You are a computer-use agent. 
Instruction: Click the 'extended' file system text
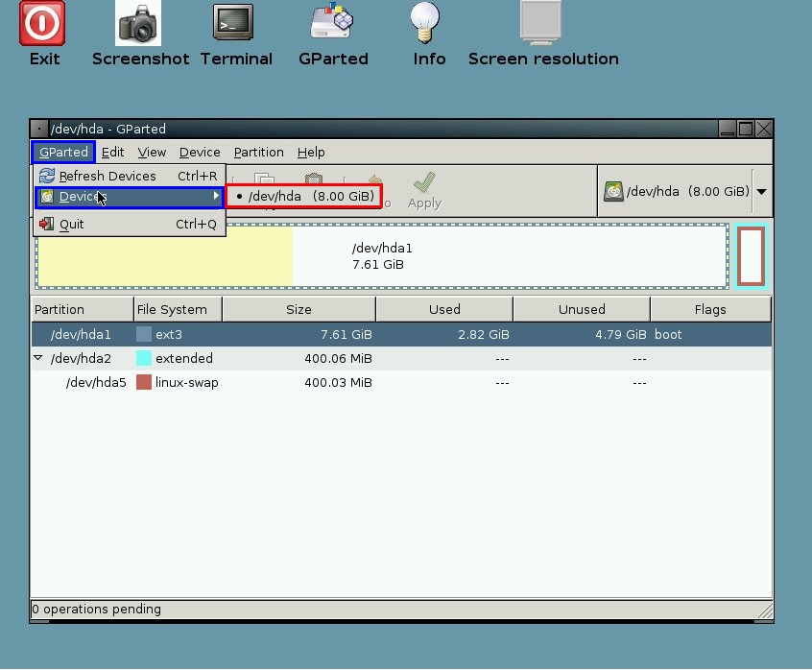[184, 358]
